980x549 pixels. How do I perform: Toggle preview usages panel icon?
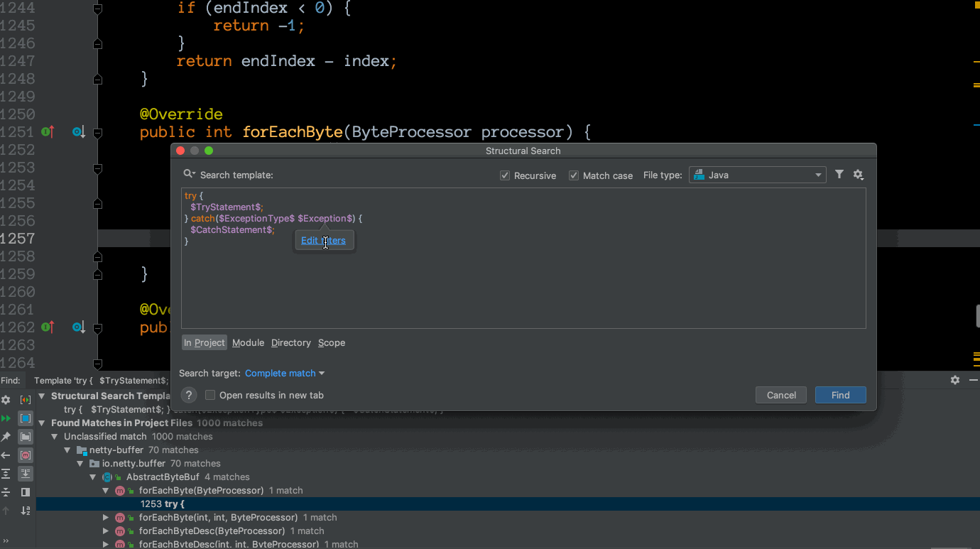pyautogui.click(x=26, y=492)
